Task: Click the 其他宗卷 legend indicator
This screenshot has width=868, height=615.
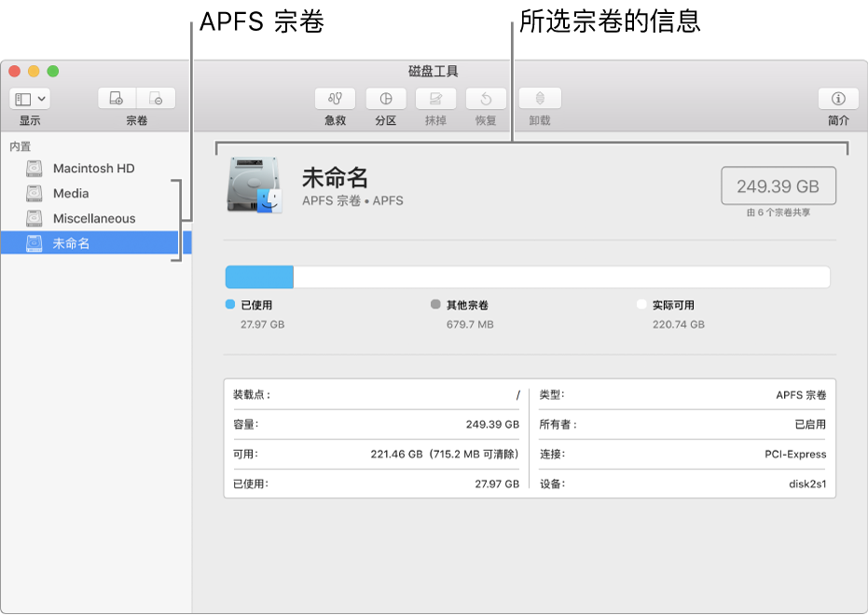Action: (434, 303)
